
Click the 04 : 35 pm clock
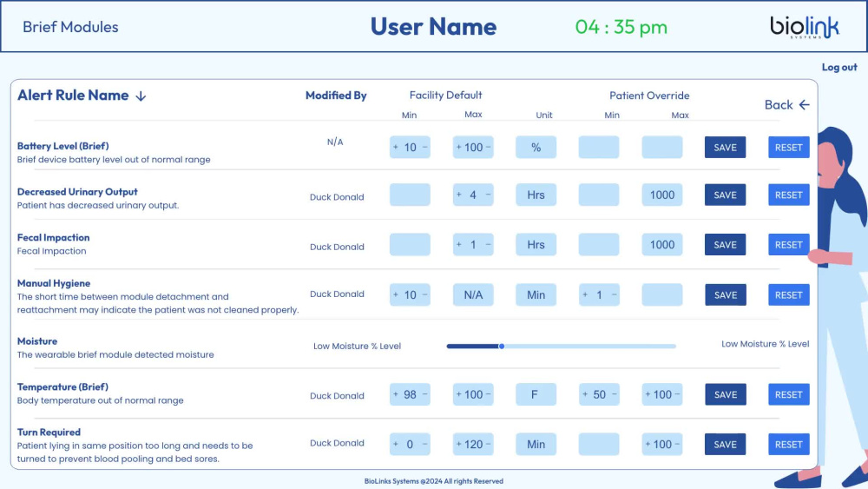[x=621, y=27]
